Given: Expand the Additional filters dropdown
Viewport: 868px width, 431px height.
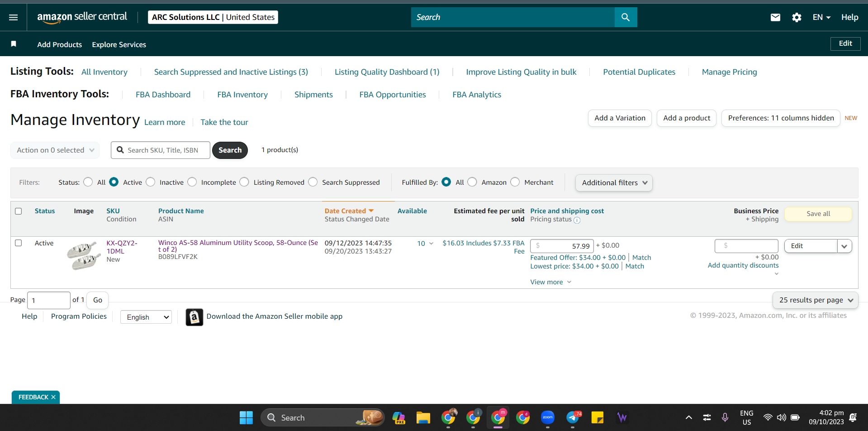Looking at the screenshot, I should click(x=614, y=183).
